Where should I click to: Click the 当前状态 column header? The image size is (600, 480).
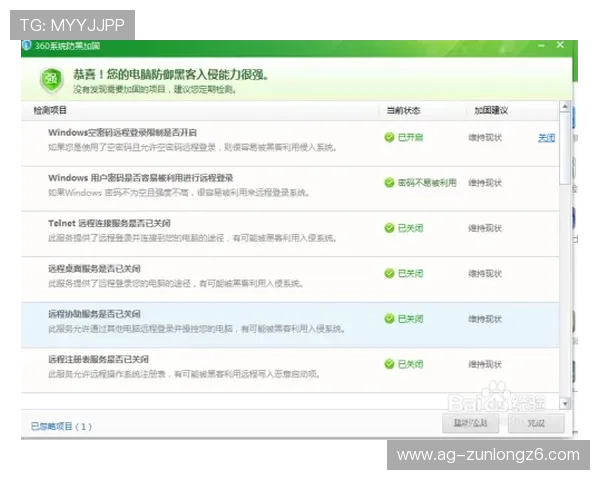[x=403, y=111]
